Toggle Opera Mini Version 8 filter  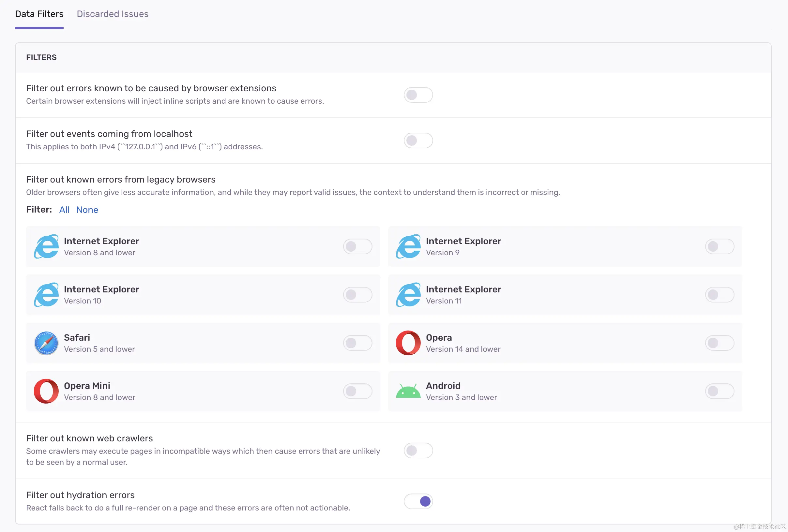tap(357, 391)
